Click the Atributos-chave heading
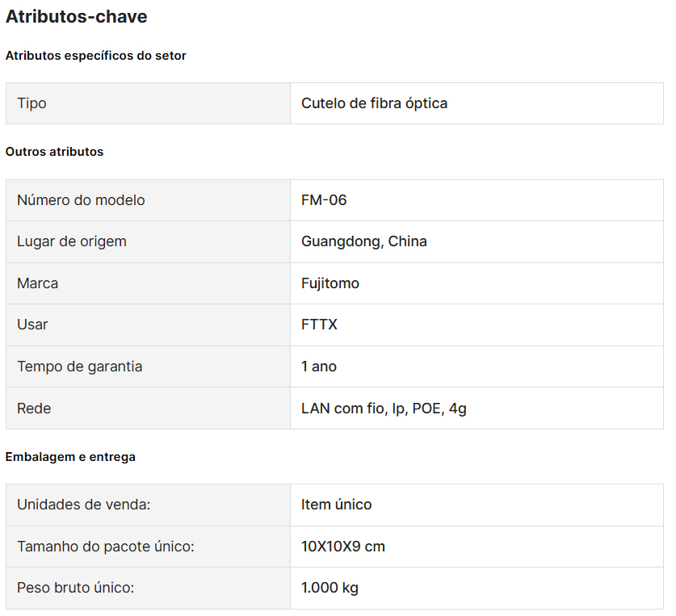Image resolution: width=676 pixels, height=616 pixels. [77, 16]
